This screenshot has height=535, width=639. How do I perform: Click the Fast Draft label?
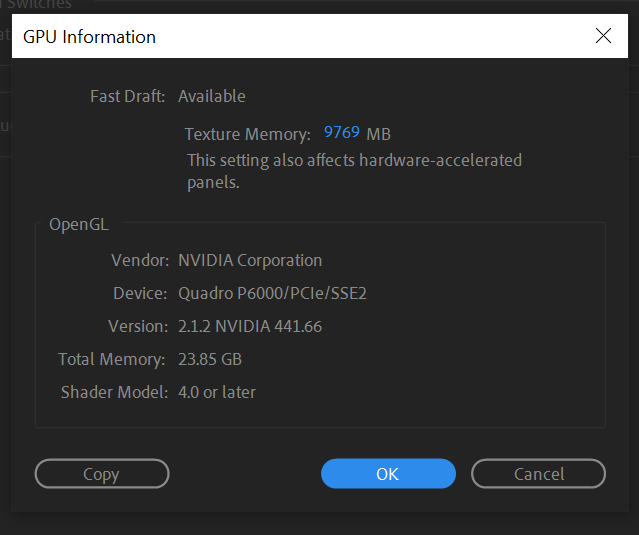click(128, 97)
